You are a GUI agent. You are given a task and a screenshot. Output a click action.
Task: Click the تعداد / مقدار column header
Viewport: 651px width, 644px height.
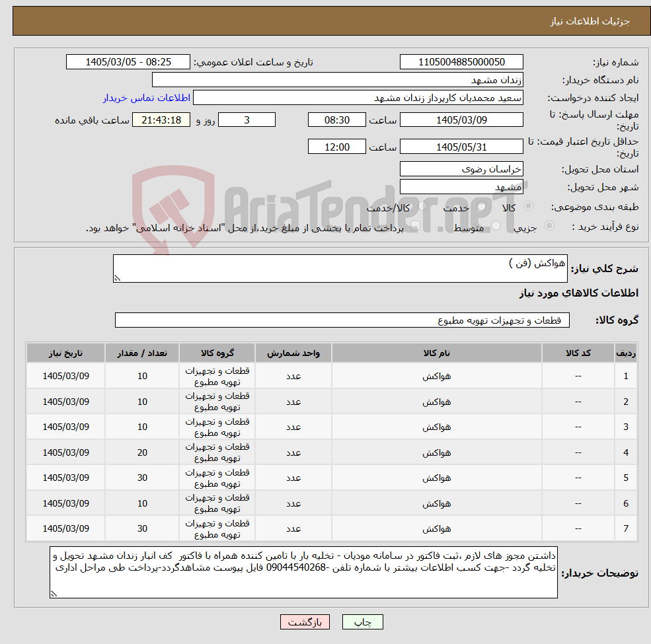coord(142,353)
